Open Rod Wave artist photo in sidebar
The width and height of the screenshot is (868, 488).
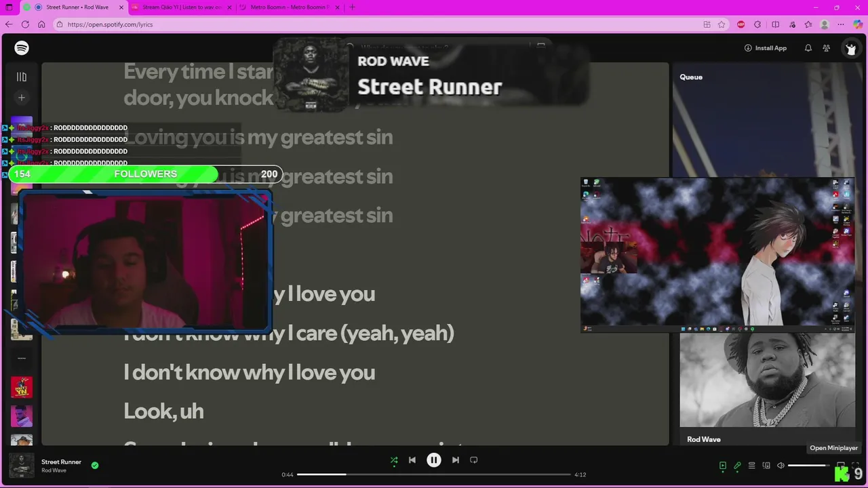click(767, 380)
